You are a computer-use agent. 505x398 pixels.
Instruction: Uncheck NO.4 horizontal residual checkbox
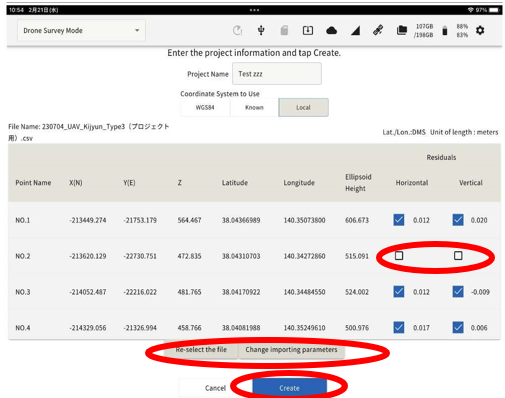(399, 327)
